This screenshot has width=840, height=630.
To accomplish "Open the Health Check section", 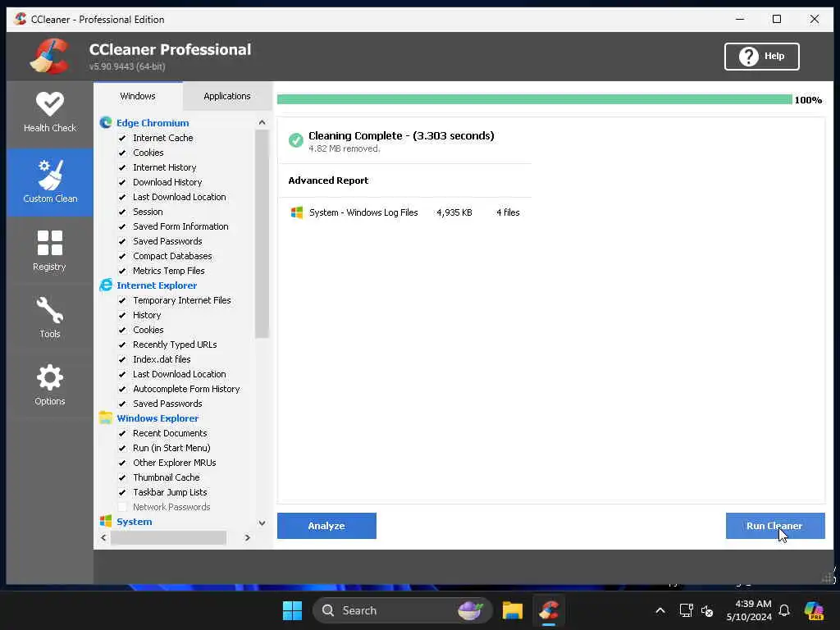I will click(x=50, y=114).
